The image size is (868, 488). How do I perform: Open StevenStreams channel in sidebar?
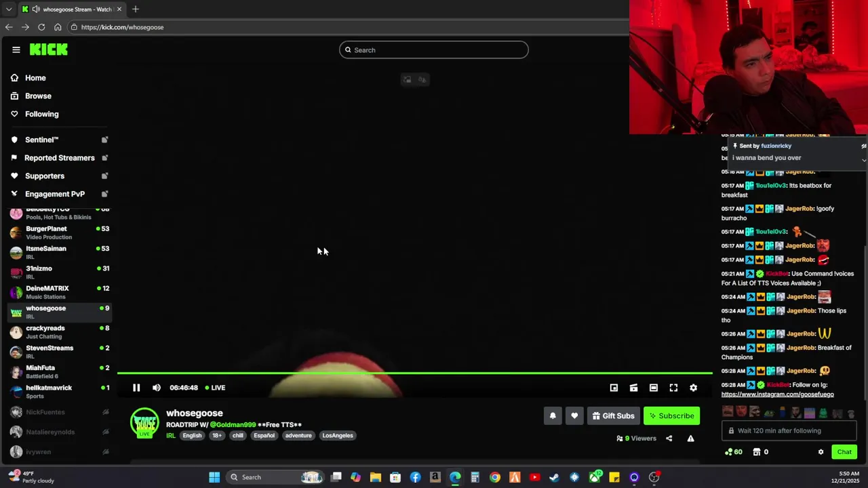[x=60, y=352]
